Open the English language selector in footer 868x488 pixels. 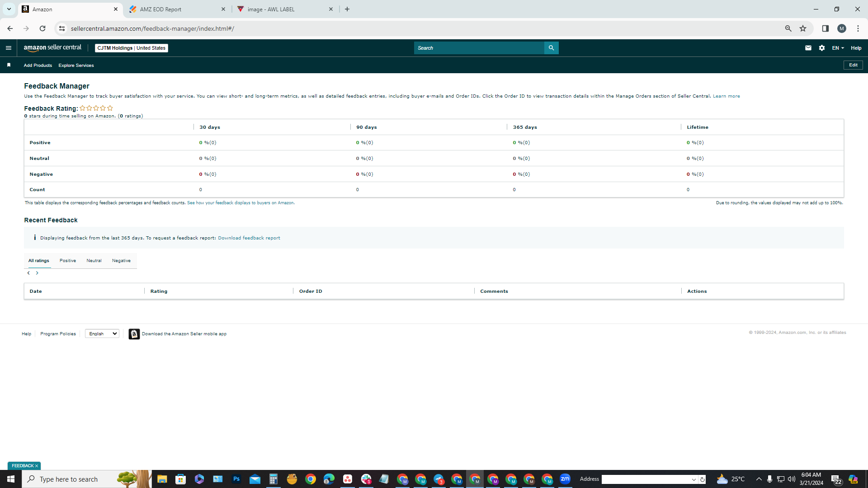pyautogui.click(x=102, y=334)
